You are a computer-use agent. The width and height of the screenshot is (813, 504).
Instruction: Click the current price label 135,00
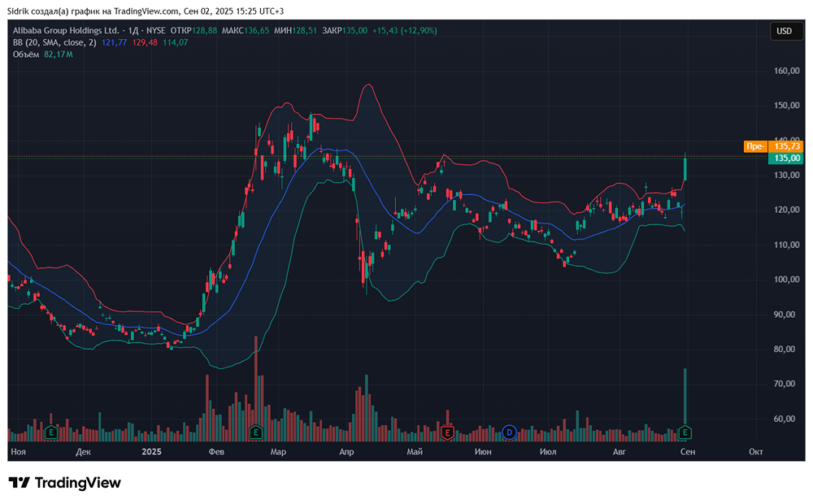(x=784, y=159)
